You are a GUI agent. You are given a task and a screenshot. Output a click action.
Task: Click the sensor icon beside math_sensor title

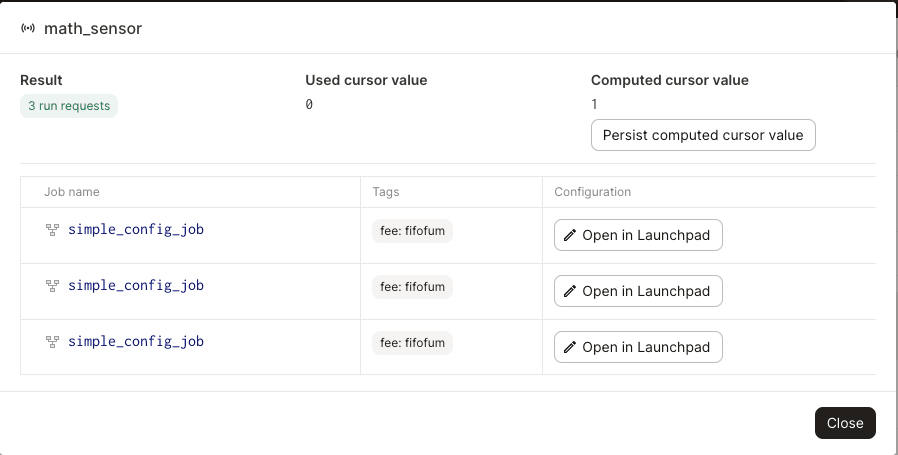(x=28, y=29)
